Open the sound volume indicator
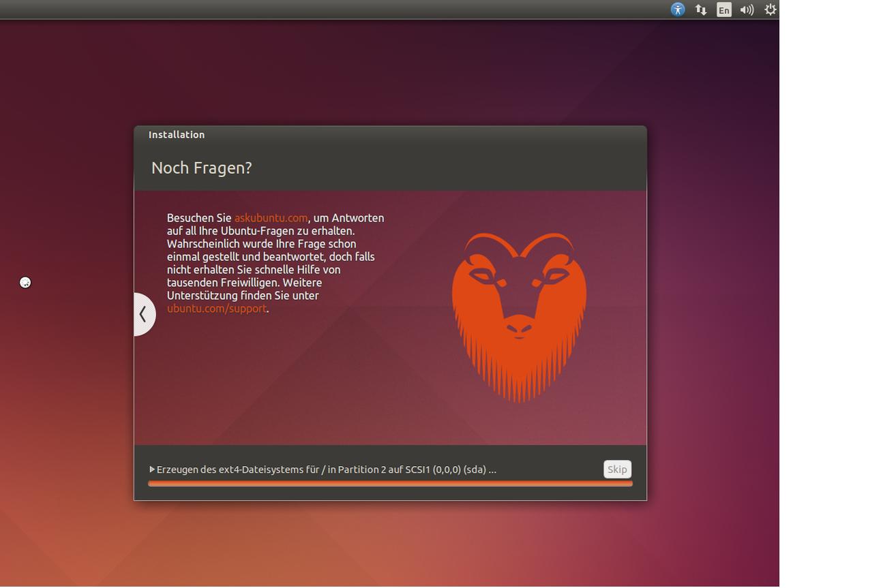The image size is (883, 588). click(x=747, y=10)
